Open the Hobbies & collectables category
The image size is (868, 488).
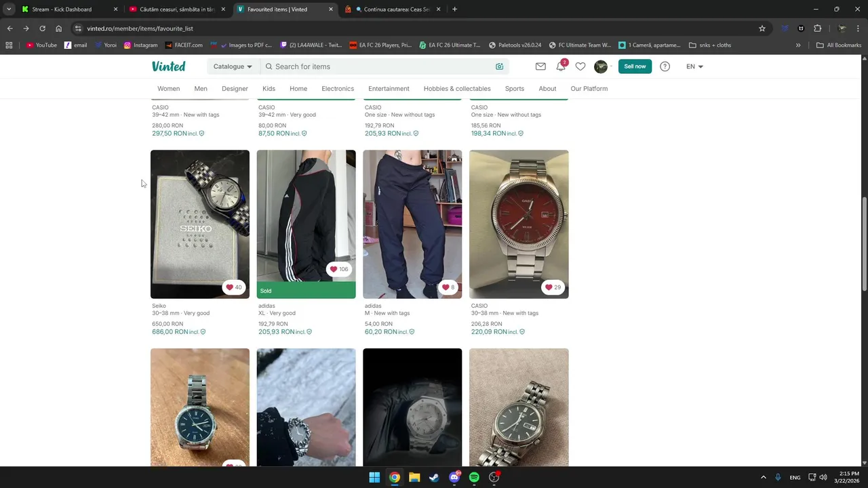coord(457,89)
